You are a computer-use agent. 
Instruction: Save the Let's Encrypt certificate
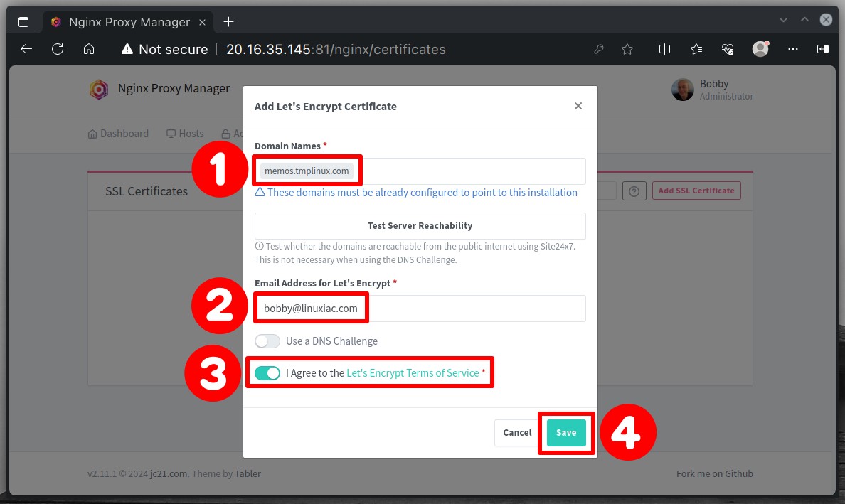[x=566, y=432]
